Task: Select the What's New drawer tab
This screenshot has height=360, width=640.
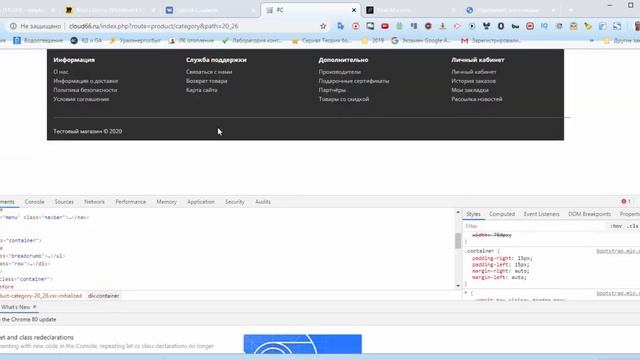Action: click(16, 307)
